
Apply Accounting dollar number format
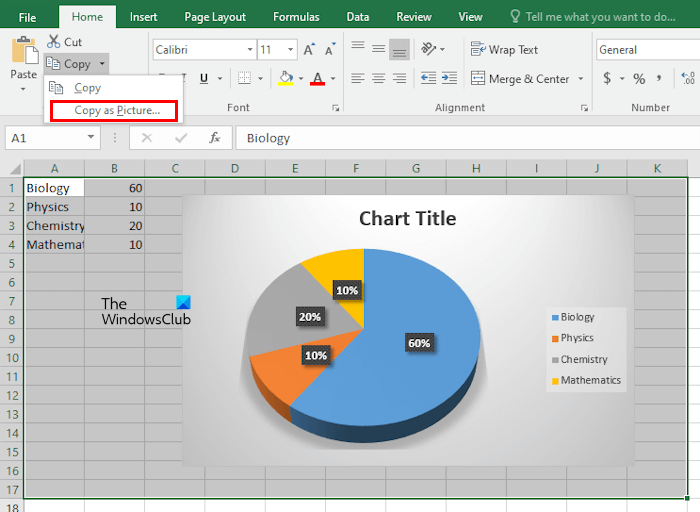(607, 79)
